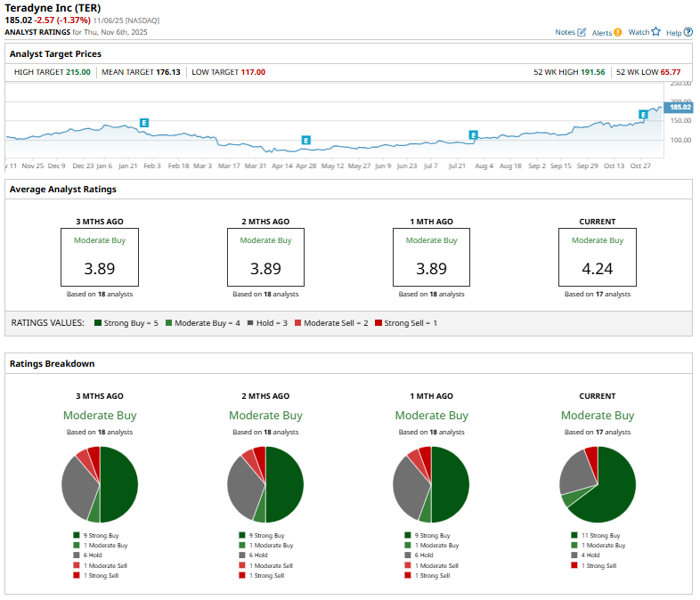This screenshot has height=600, width=700.
Task: Click the 1 MTH AGO pie chart
Action: [431, 484]
